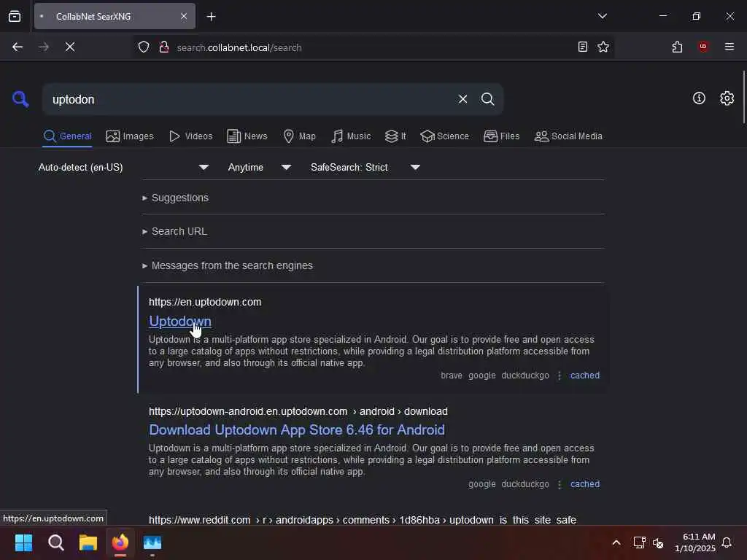Switch to the Files tab

pos(501,136)
